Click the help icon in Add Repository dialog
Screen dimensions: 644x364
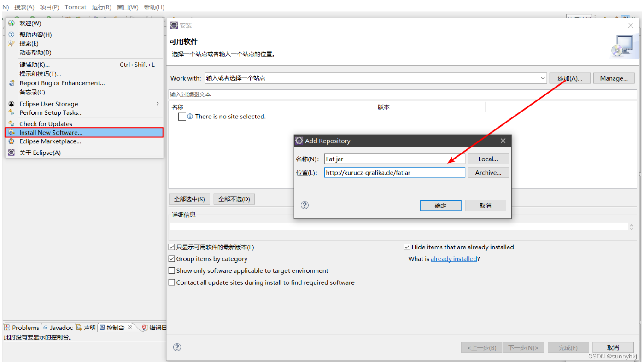[x=304, y=205]
